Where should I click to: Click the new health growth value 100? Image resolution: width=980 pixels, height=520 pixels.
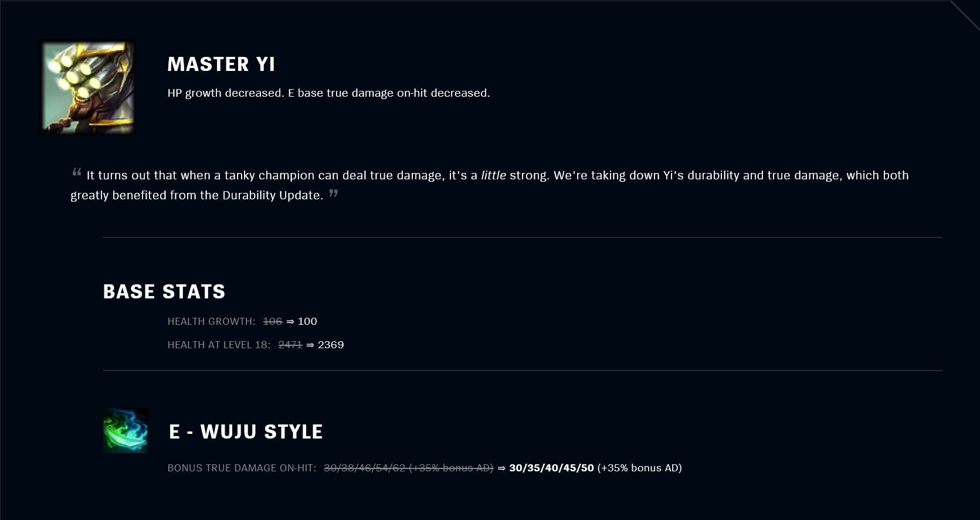(307, 321)
